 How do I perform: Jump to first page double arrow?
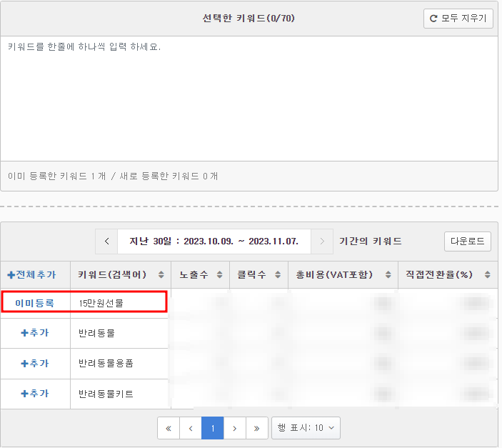click(169, 428)
